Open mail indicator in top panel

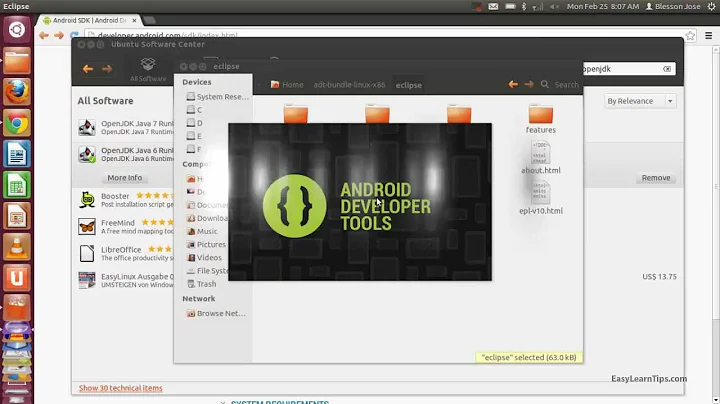[x=493, y=6]
